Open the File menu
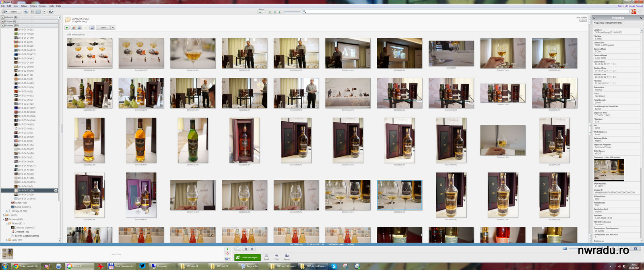The height and width of the screenshot is (270, 644). (x=3, y=6)
